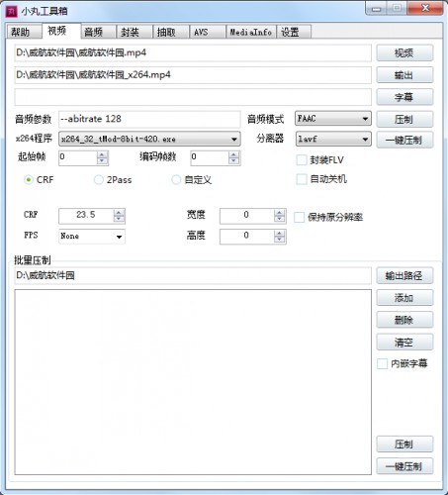Expand the x264程序 dropdown list

149,139
